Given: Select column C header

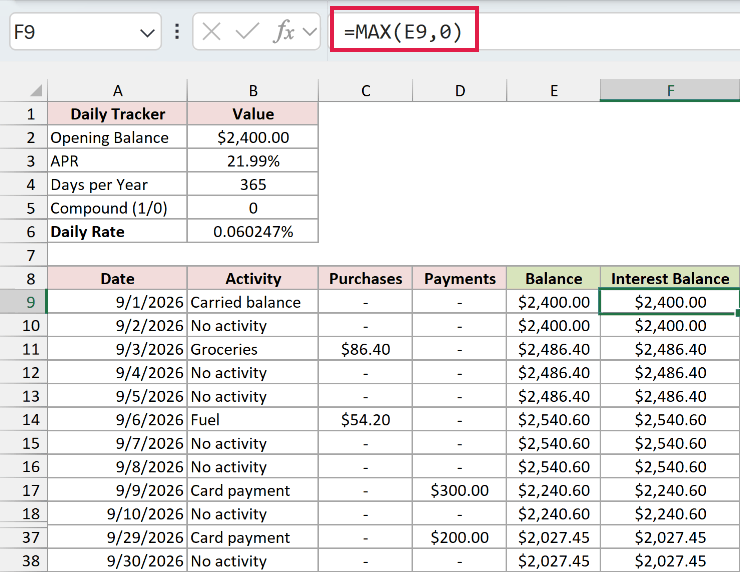Looking at the screenshot, I should 366,90.
